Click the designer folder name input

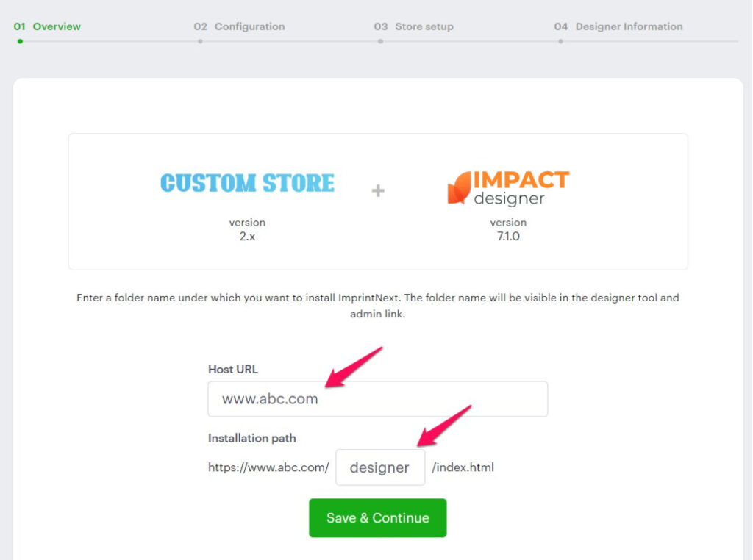click(380, 467)
